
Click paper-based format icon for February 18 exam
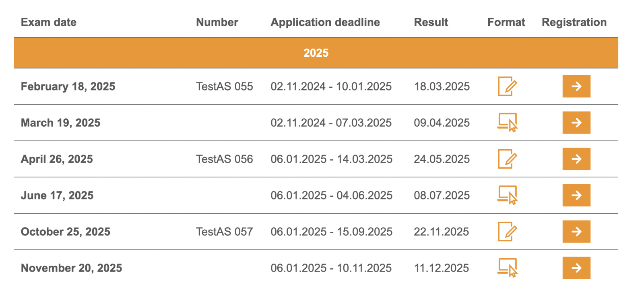click(507, 86)
